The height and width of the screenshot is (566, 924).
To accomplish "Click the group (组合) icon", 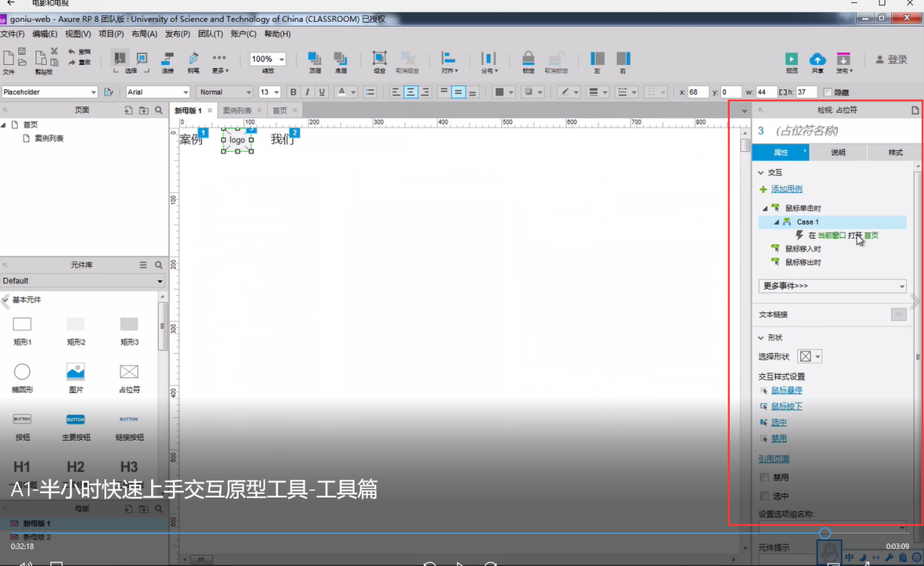I will click(x=380, y=58).
